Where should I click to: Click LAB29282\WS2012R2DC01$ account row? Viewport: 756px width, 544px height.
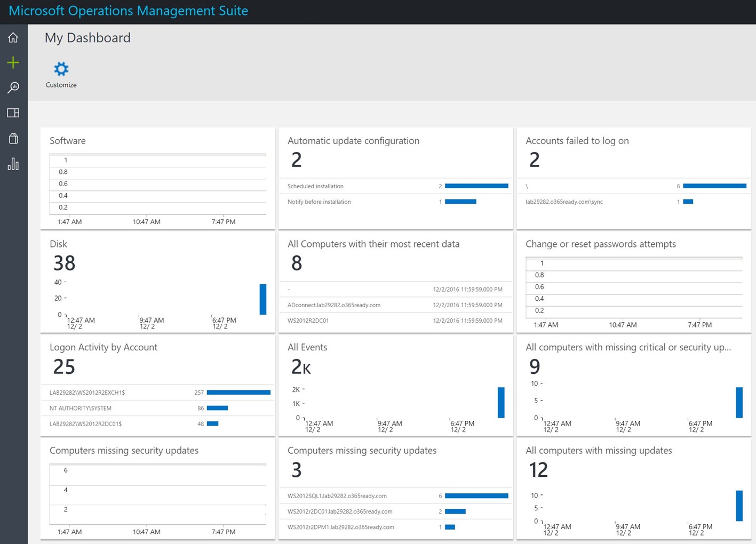[x=158, y=423]
